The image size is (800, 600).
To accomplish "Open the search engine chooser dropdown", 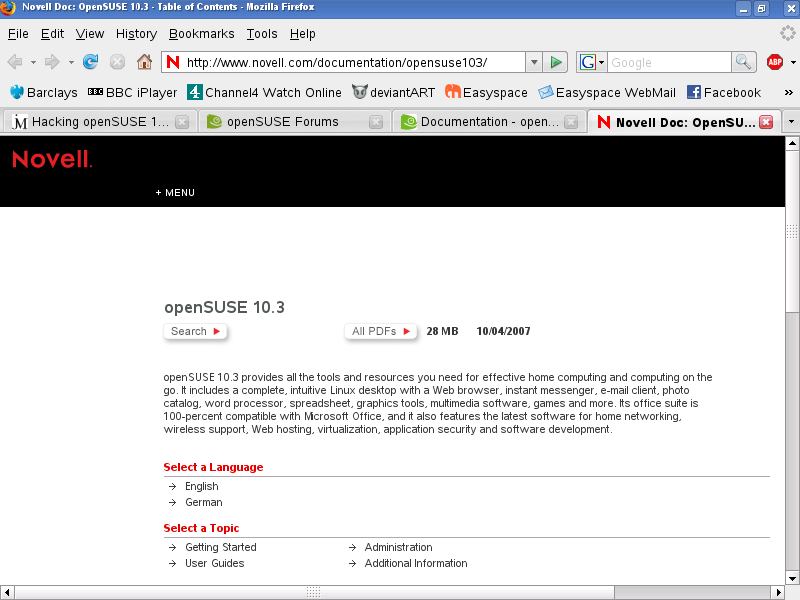I will (601, 63).
